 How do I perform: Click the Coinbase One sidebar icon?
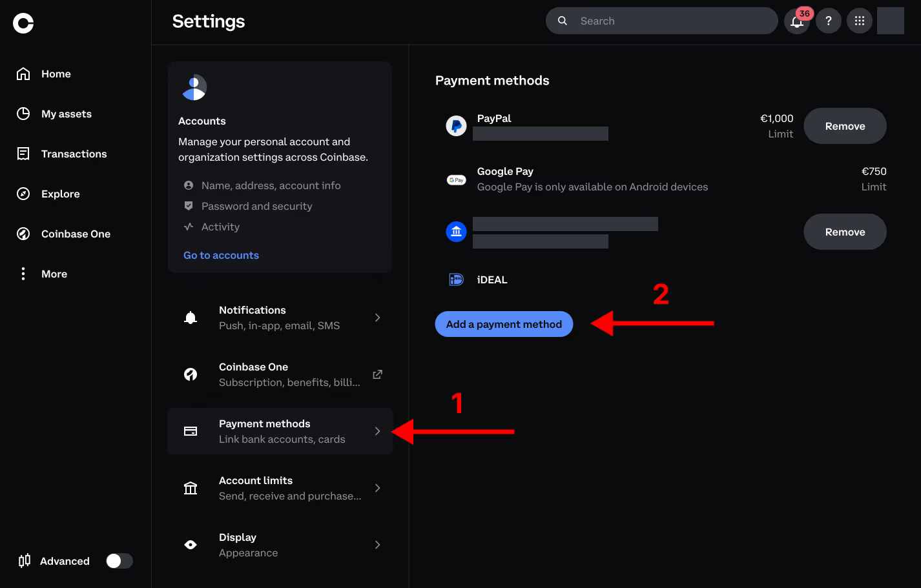coord(23,234)
